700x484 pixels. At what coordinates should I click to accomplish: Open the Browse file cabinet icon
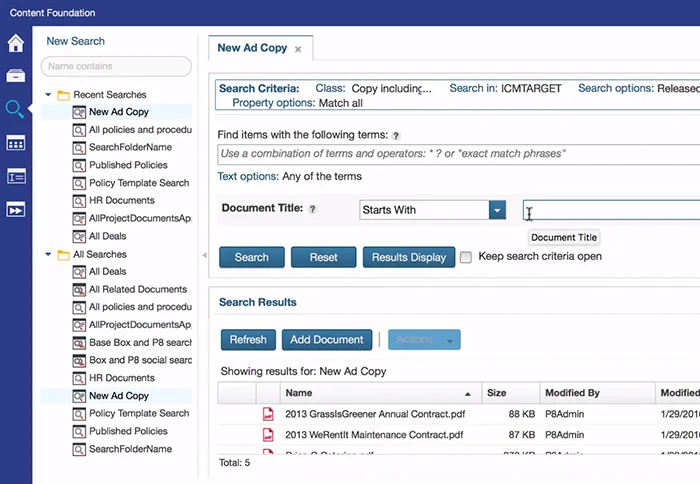tap(16, 75)
